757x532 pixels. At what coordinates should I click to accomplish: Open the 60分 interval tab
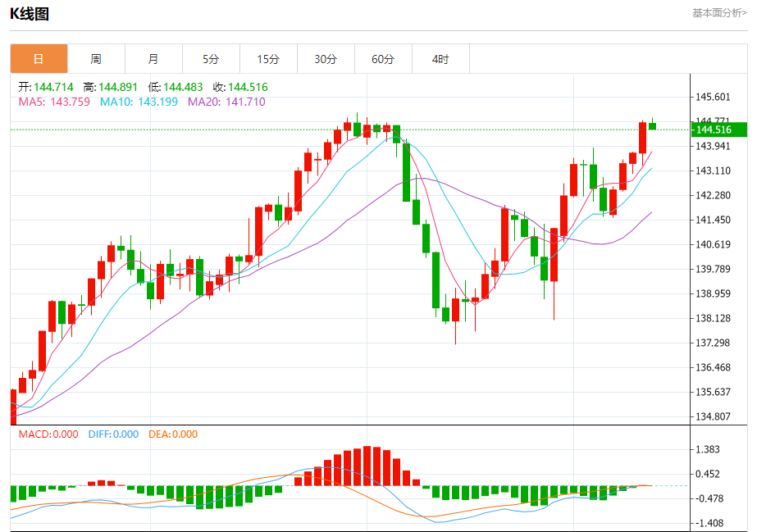pos(383,59)
